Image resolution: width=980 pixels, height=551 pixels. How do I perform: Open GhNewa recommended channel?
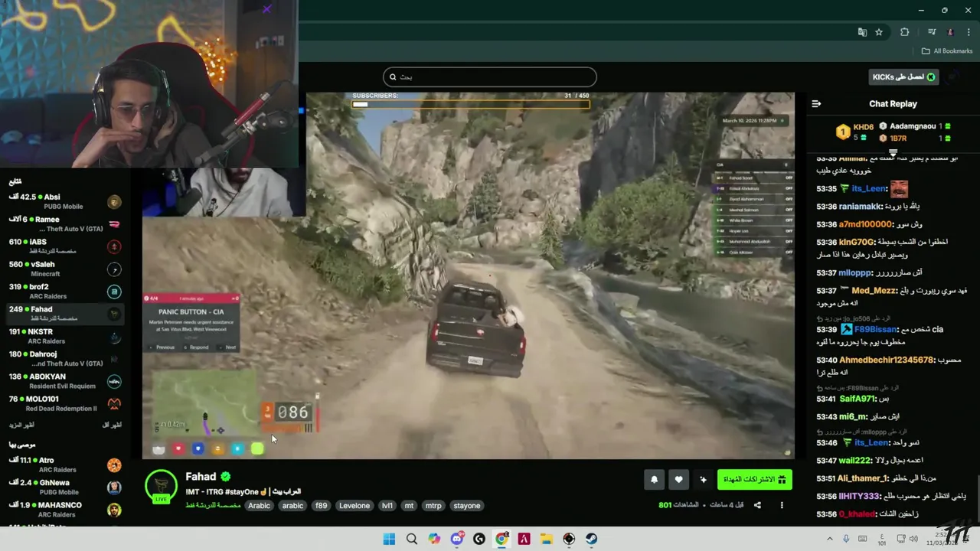tap(64, 487)
